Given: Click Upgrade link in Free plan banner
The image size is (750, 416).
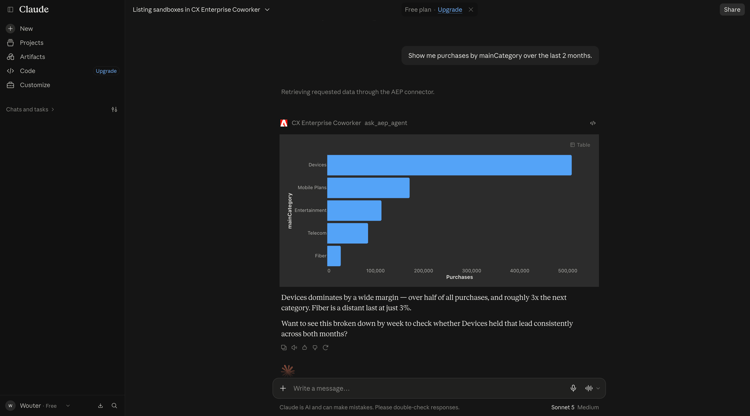Looking at the screenshot, I should tap(450, 10).
